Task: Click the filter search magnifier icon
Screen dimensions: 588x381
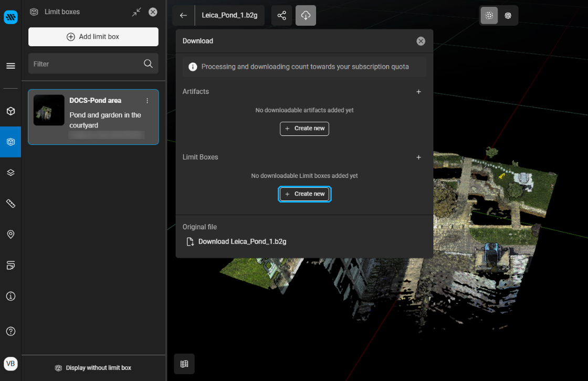Action: point(148,63)
